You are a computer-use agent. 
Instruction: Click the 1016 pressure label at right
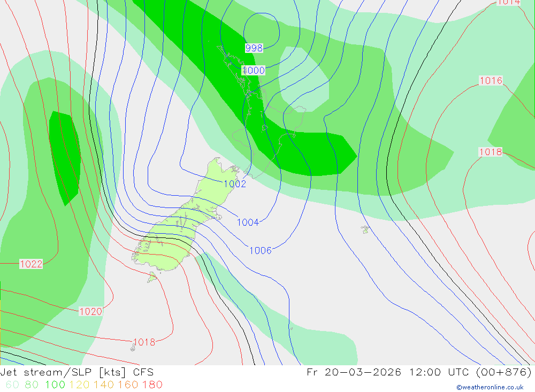click(491, 81)
